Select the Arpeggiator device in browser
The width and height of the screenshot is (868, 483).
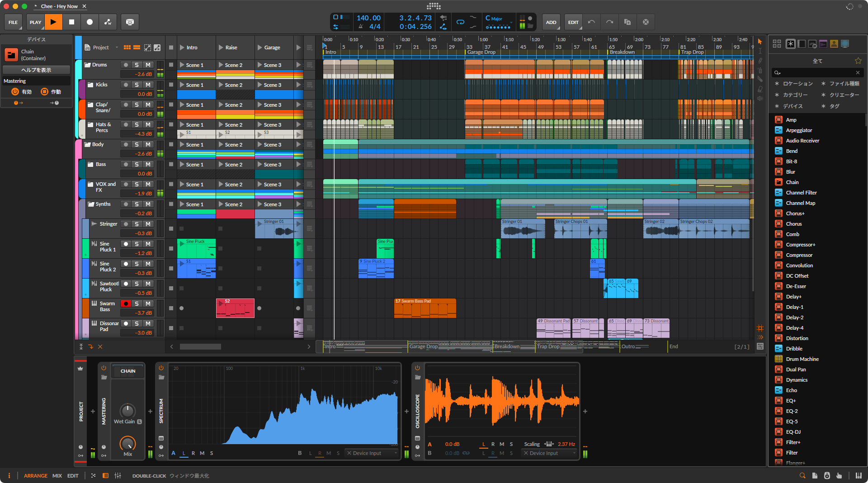[x=799, y=130]
